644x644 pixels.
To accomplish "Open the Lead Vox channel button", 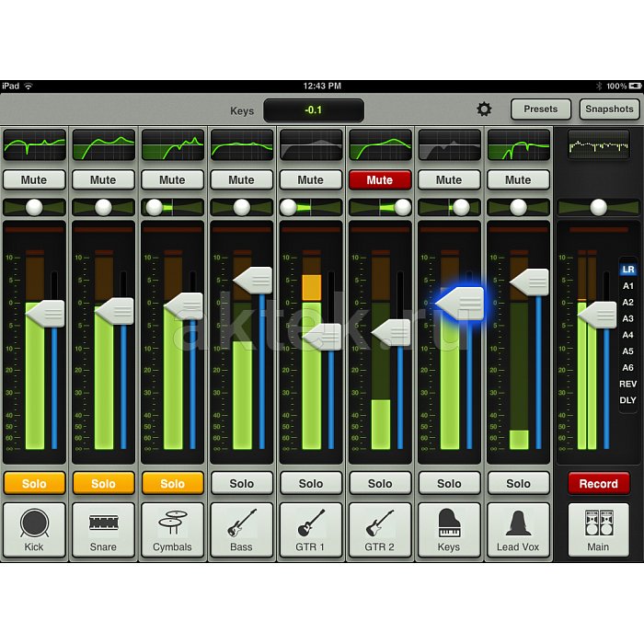I will 518,530.
